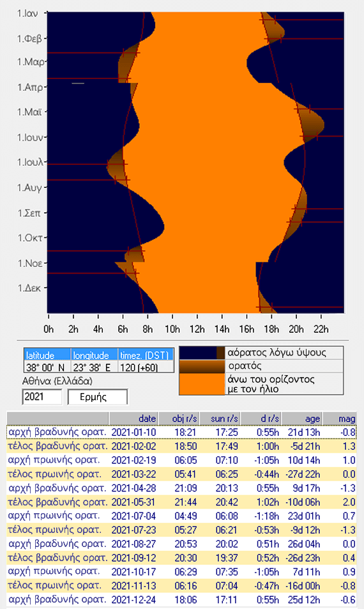
Task: Click the obj r/s column header
Action: coord(179,419)
